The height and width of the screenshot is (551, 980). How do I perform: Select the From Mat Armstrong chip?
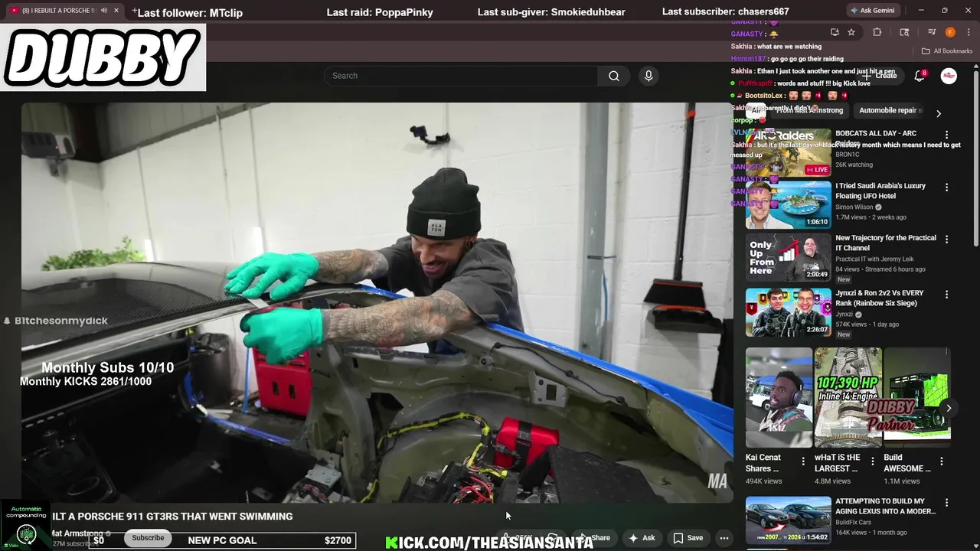(810, 110)
